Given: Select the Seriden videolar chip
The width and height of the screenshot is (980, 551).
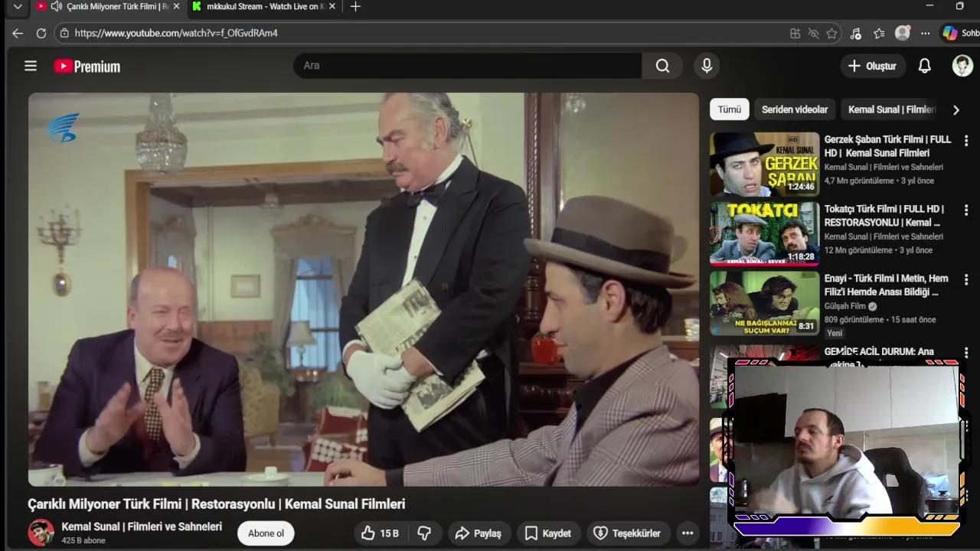Looking at the screenshot, I should click(x=795, y=109).
